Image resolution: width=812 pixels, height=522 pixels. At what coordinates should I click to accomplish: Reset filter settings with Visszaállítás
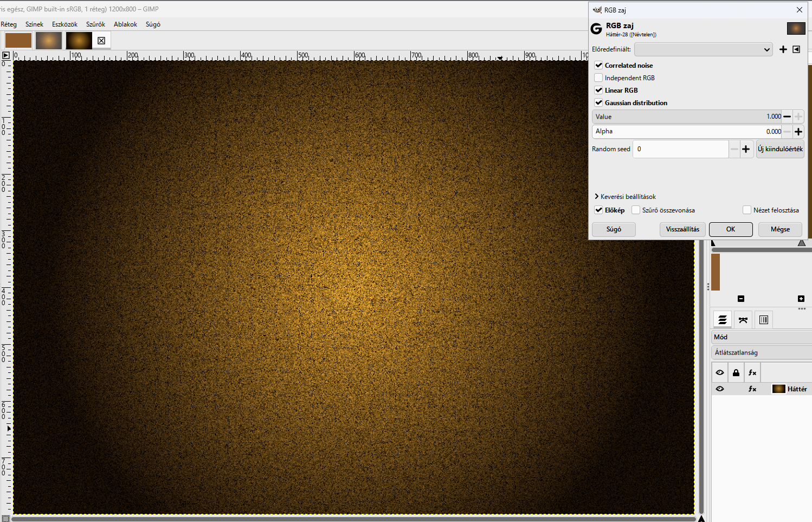(x=682, y=229)
